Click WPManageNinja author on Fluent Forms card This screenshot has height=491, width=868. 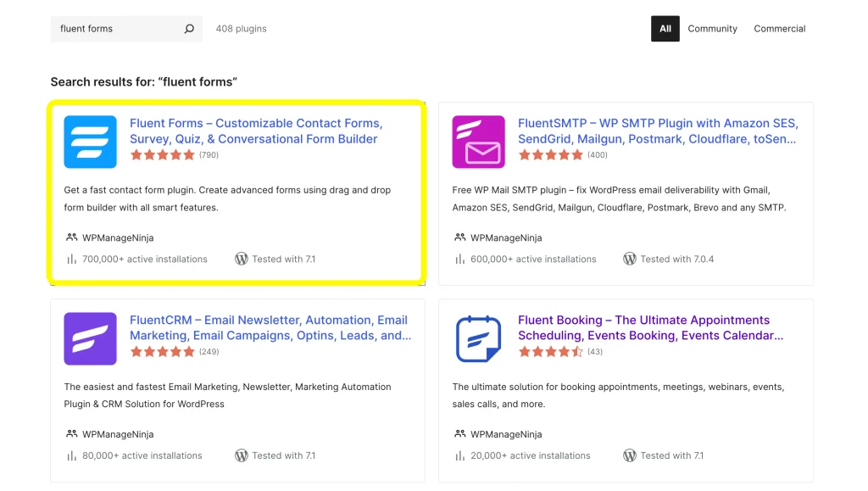[118, 238]
